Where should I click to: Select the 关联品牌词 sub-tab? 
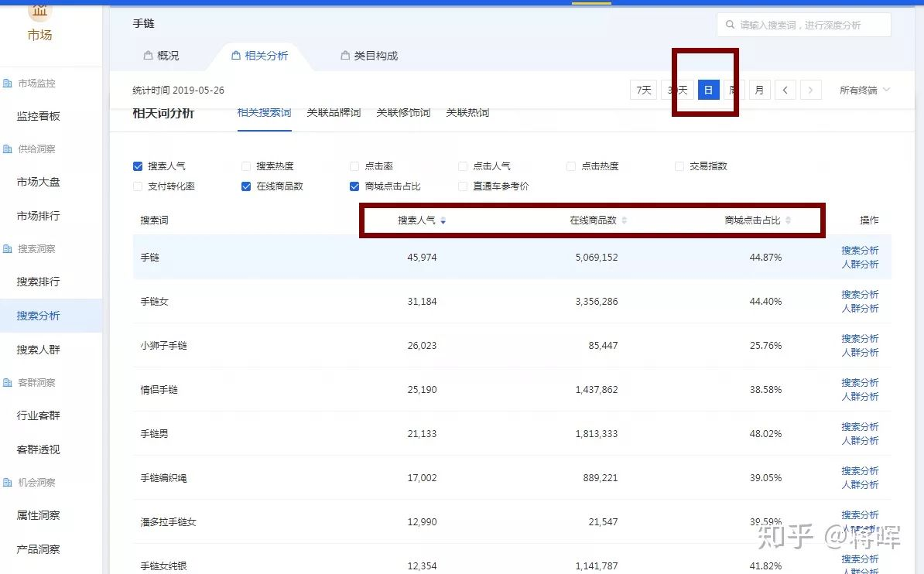(334, 113)
